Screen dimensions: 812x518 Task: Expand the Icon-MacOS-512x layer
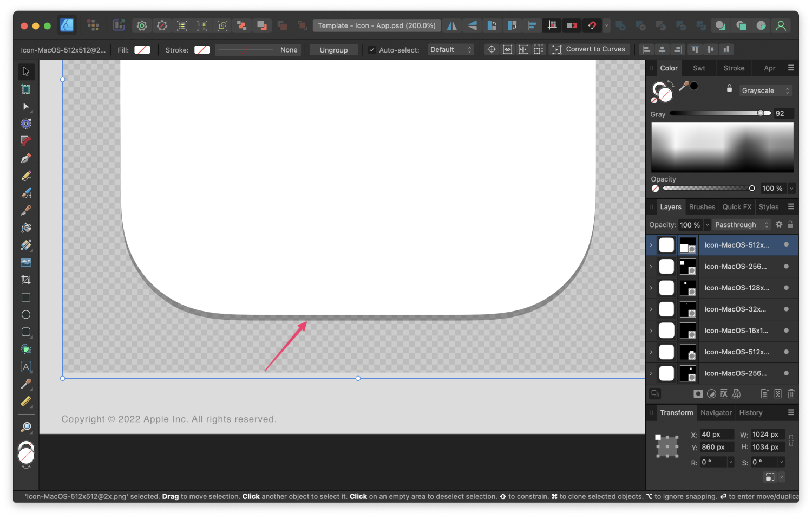click(651, 245)
